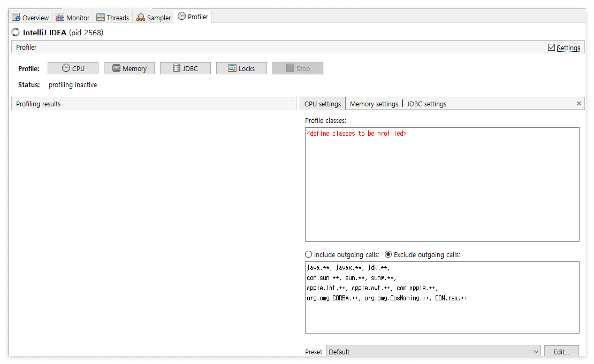Viewport: 594px width, 364px height.
Task: Click the excluded outgoing calls text area
Action: (442, 297)
